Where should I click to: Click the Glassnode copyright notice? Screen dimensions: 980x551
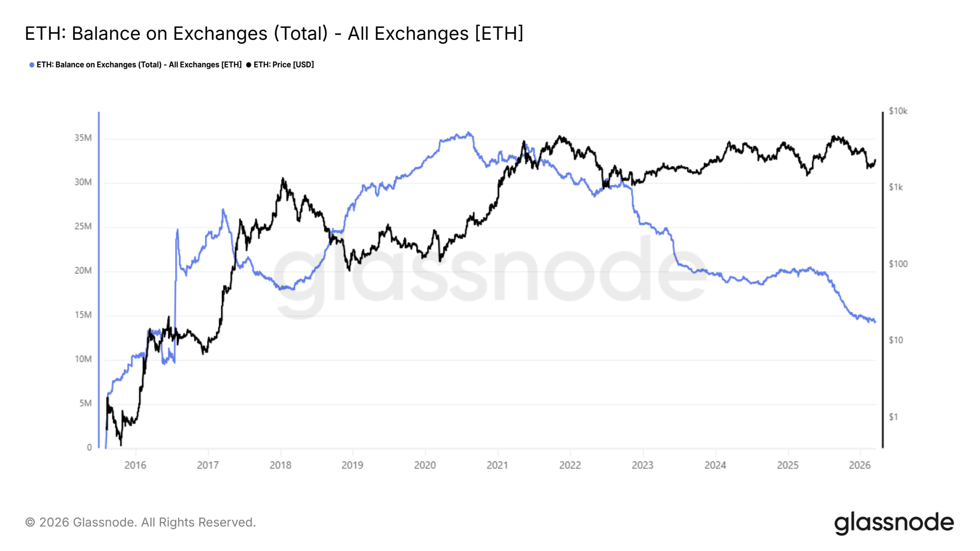tap(140, 522)
